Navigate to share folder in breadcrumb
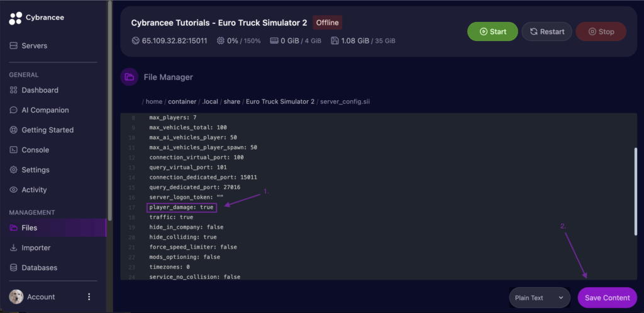 pos(232,101)
